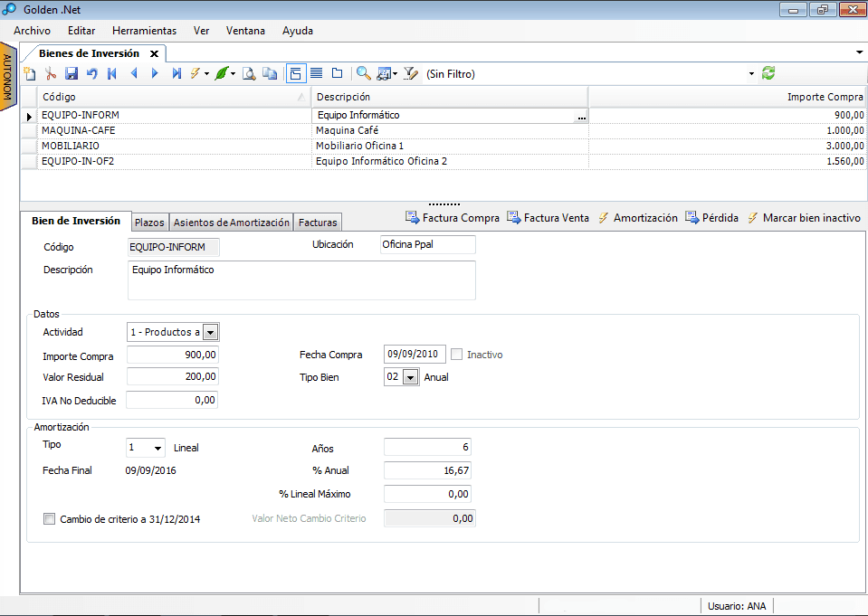The width and height of the screenshot is (868, 616).
Task: Click Marcar bien inactivo
Action: 803,218
